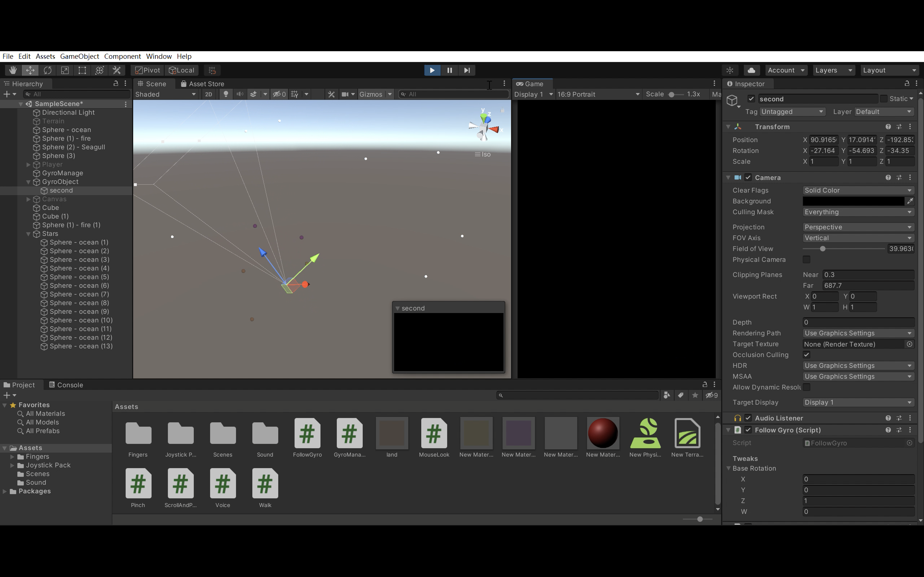Collapse the Stars hierarchy item
Viewport: 924px width, 577px height.
click(28, 234)
